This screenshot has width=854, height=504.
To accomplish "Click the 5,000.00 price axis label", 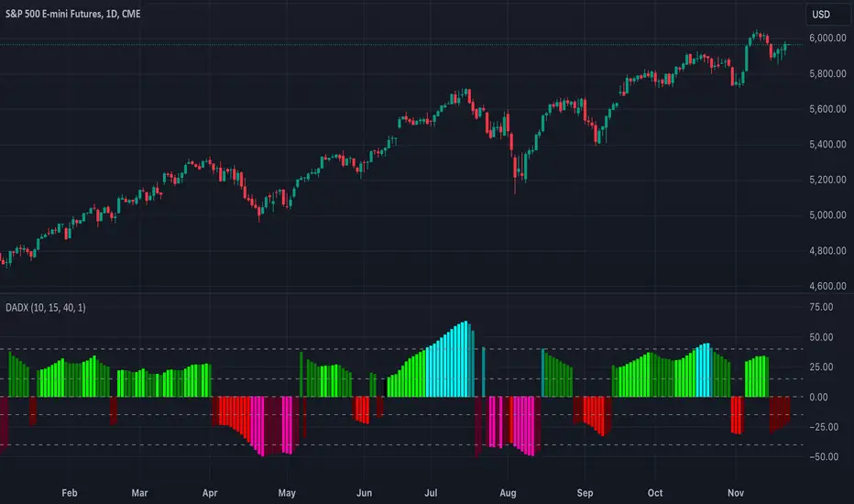I will pyautogui.click(x=827, y=215).
